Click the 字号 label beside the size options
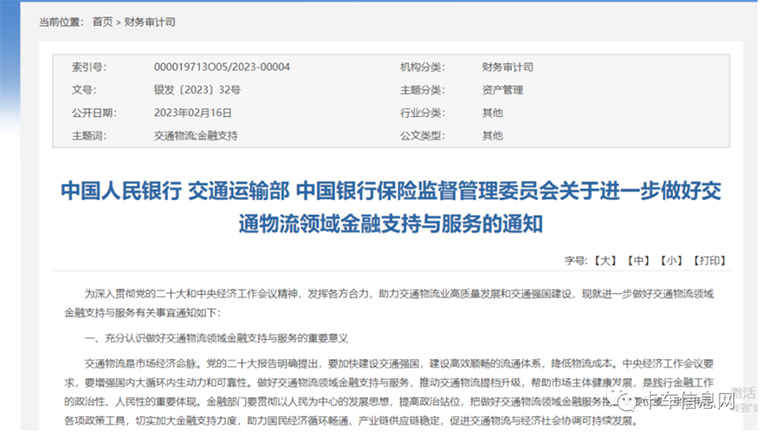 pos(576,260)
